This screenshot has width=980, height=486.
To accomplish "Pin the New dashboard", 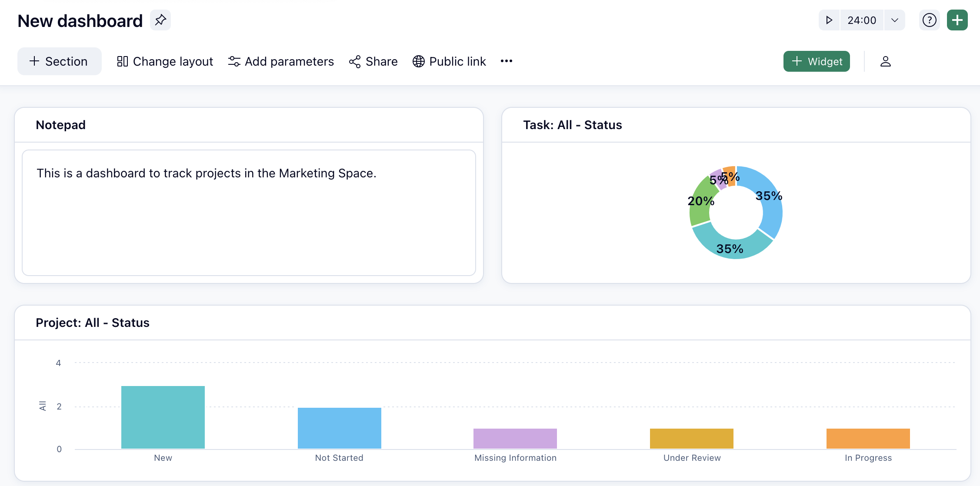I will click(x=160, y=20).
